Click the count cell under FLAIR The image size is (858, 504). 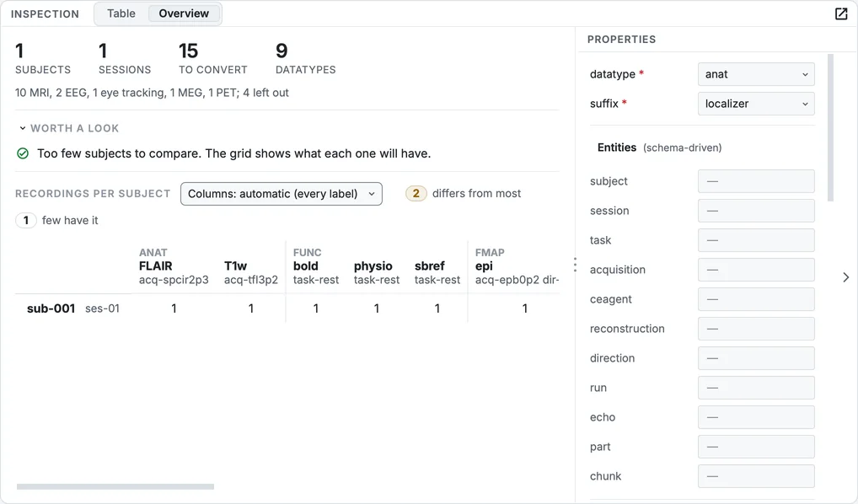pyautogui.click(x=174, y=308)
